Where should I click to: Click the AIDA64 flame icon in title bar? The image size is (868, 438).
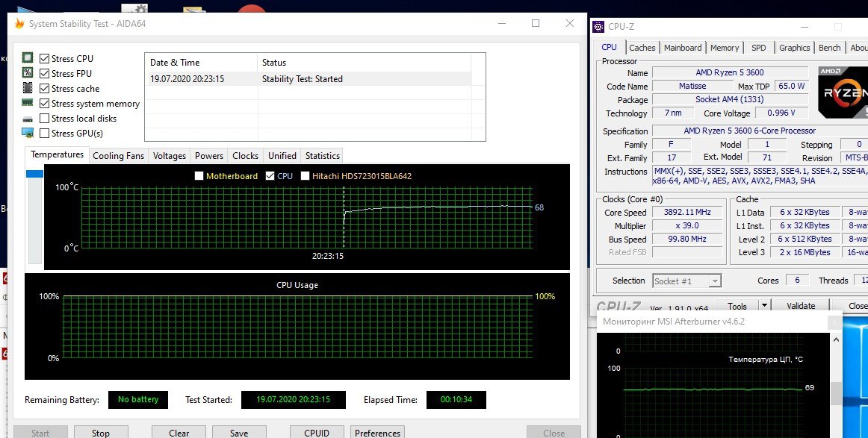[x=19, y=24]
